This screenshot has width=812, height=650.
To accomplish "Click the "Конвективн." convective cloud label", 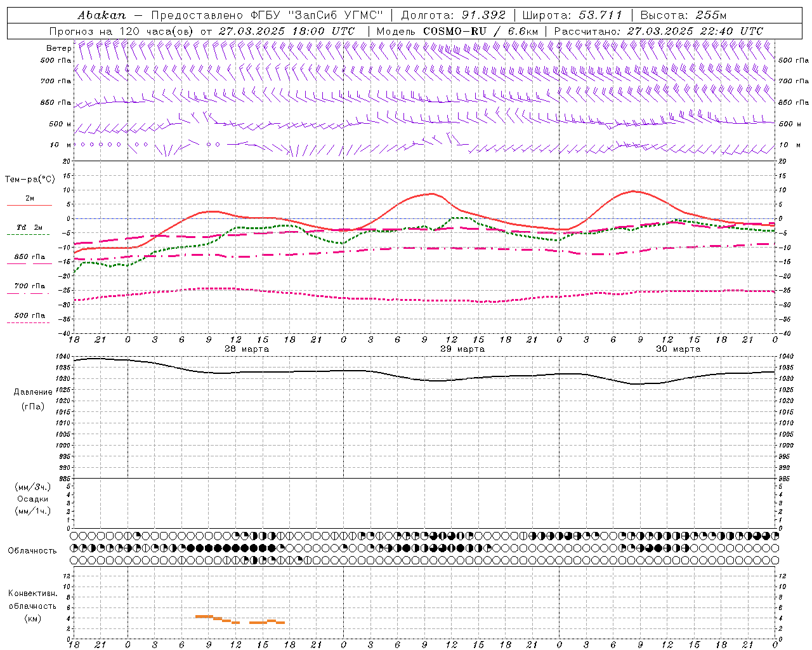I will click(33, 594).
